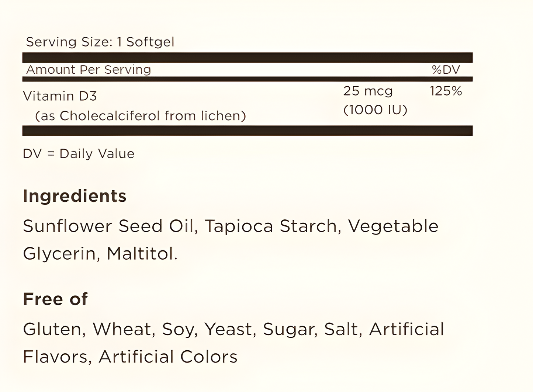Select the Artificial Colors text
The image size is (533, 392).
168,357
